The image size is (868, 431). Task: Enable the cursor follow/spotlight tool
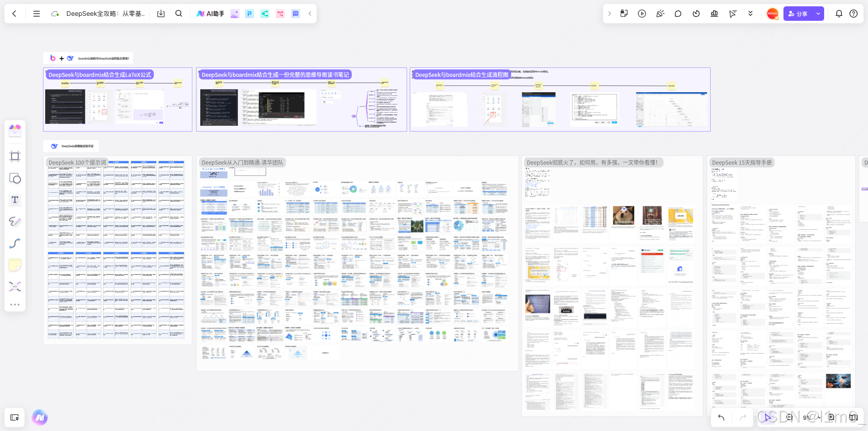coord(732,14)
